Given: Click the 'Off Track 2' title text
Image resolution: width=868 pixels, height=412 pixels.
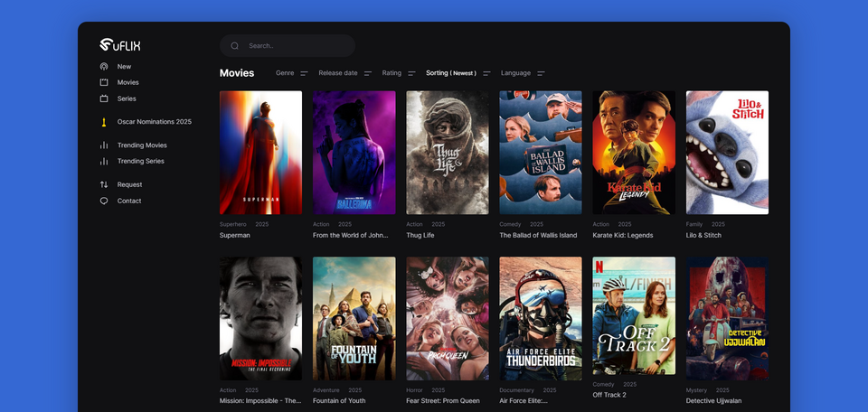Looking at the screenshot, I should click(609, 395).
